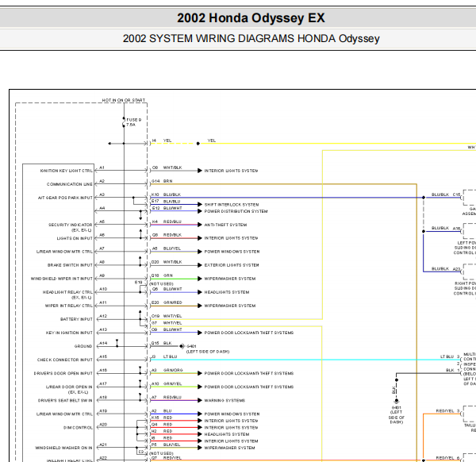Click "DRIVER'S SEAT BELT SW IN" label
Viewport: 476px width, 462px height.
pyautogui.click(x=65, y=400)
